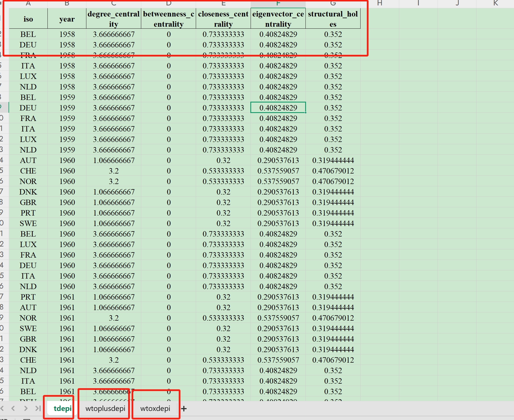Select column H header
The image size is (514, 420).
click(380, 3)
